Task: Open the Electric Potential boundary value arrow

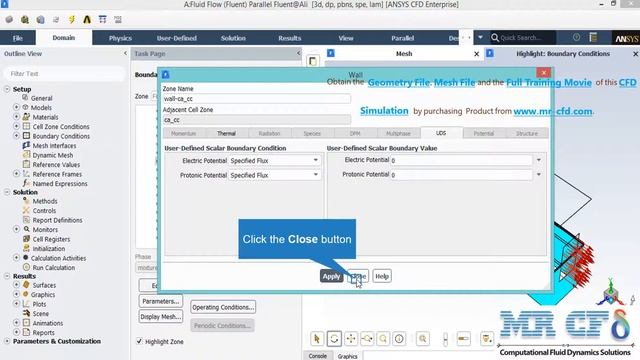Action: pyautogui.click(x=539, y=160)
